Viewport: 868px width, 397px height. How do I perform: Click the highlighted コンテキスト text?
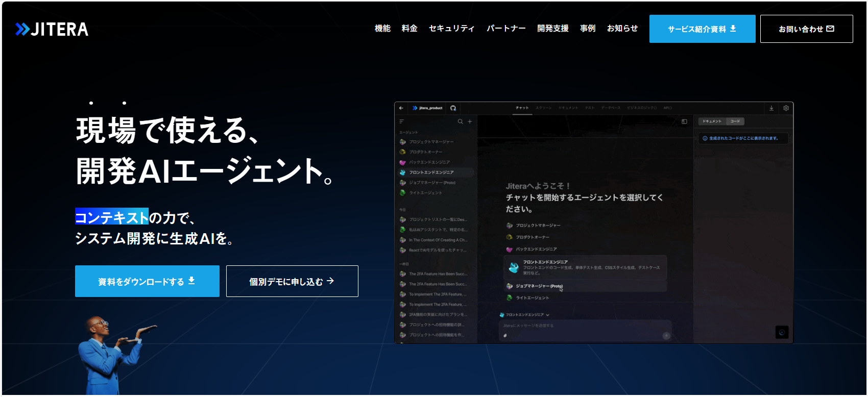pyautogui.click(x=112, y=217)
